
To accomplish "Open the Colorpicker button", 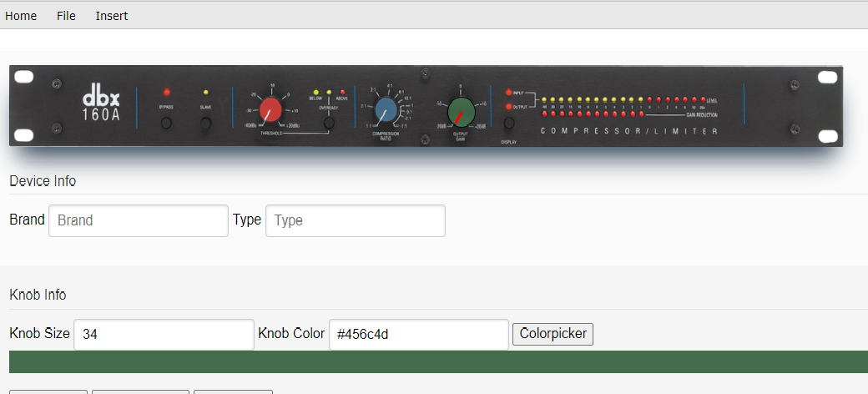I will (553, 334).
